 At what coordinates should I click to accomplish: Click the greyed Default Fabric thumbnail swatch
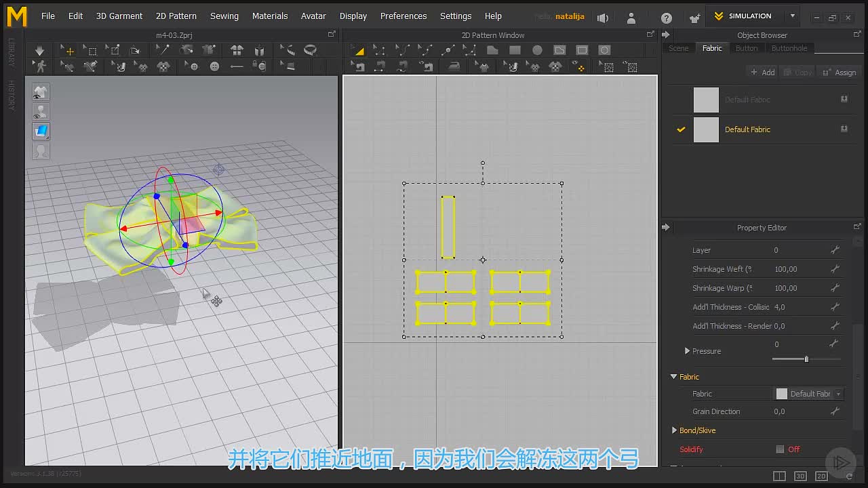pyautogui.click(x=706, y=100)
